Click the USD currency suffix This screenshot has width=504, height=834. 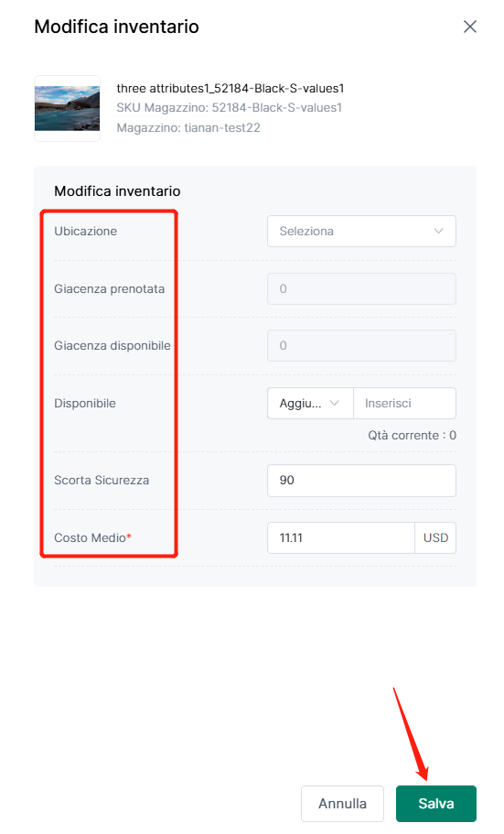pyautogui.click(x=435, y=537)
